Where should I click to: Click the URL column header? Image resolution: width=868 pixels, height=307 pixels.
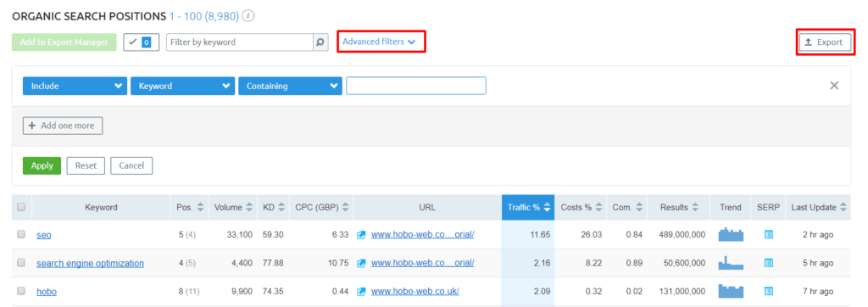(x=427, y=208)
